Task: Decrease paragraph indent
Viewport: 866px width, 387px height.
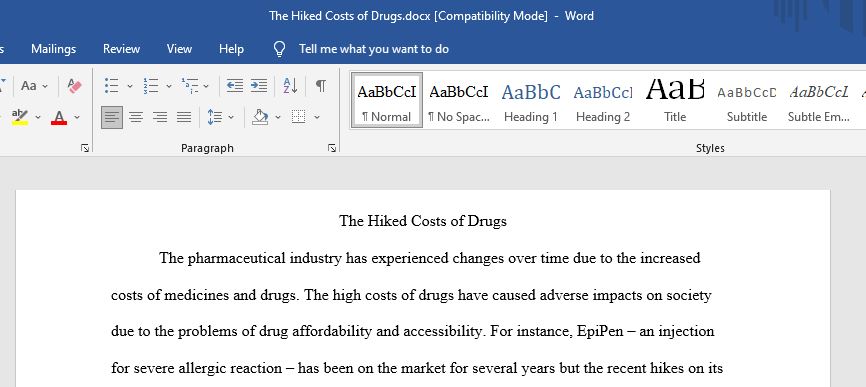Action: 235,86
